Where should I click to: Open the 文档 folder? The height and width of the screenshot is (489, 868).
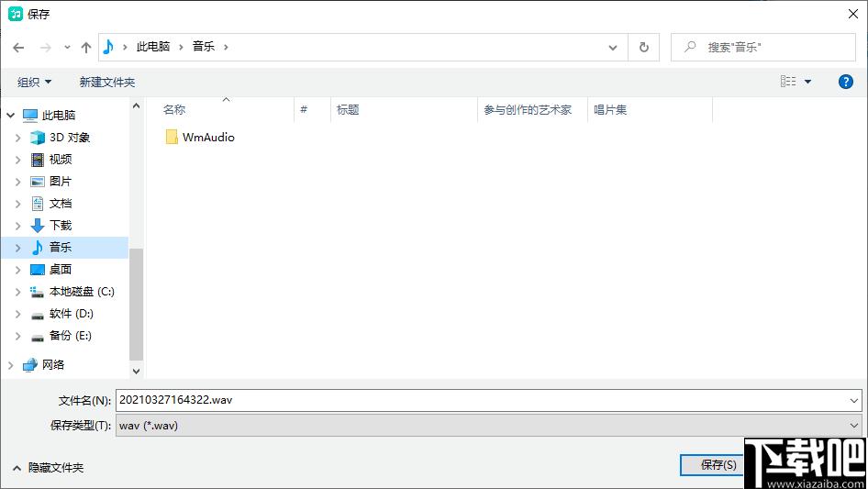tap(61, 204)
